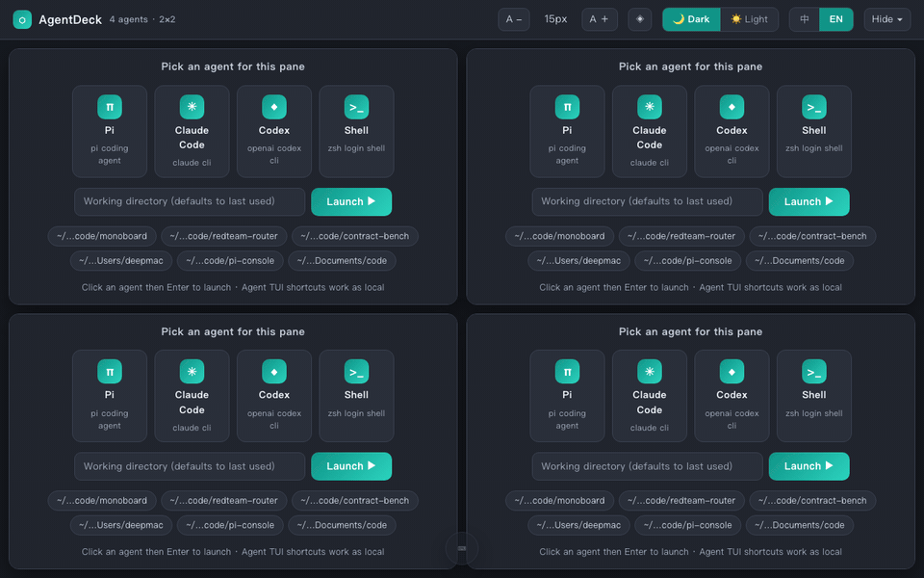924x578 pixels.
Task: Pick ~/...Users/deepmac chip in bottom-right pane
Action: tap(578, 526)
